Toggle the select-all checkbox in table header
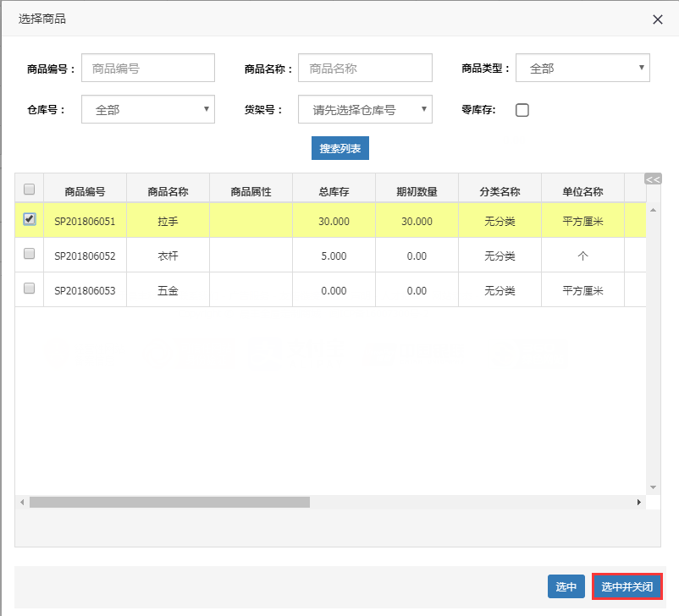The height and width of the screenshot is (616, 679). pos(29,189)
